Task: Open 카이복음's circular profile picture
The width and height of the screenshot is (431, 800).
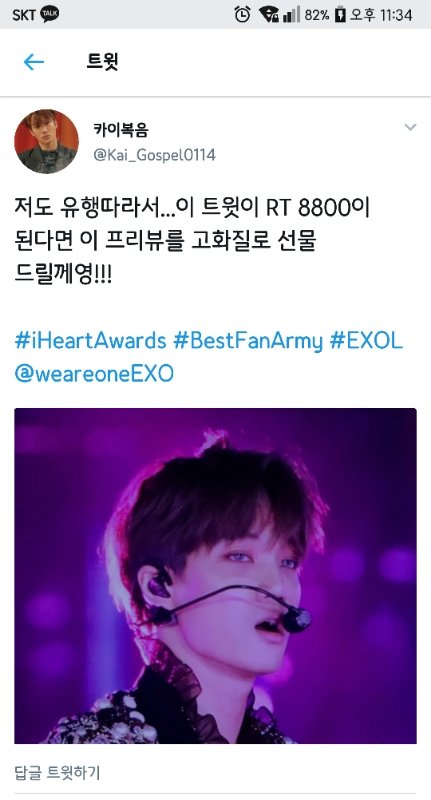Action: tap(46, 141)
